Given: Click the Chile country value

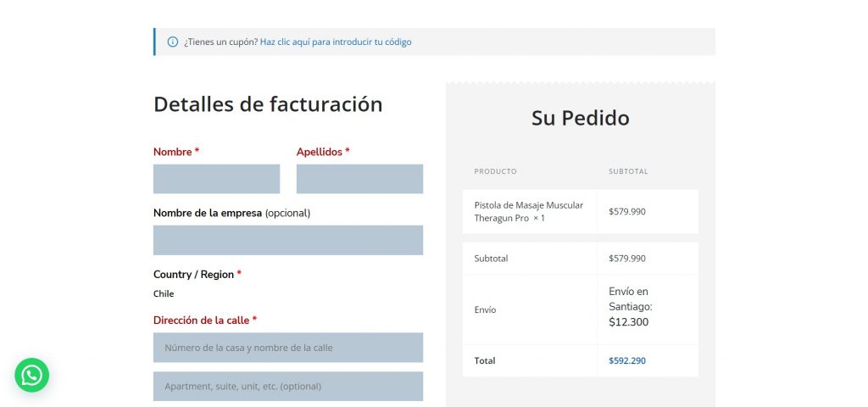Looking at the screenshot, I should [164, 294].
